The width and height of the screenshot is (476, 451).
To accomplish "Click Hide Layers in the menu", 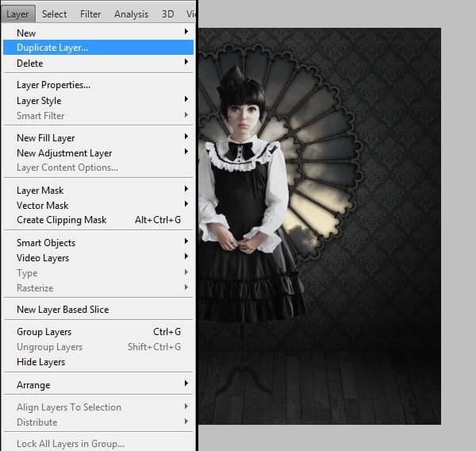I will [40, 362].
